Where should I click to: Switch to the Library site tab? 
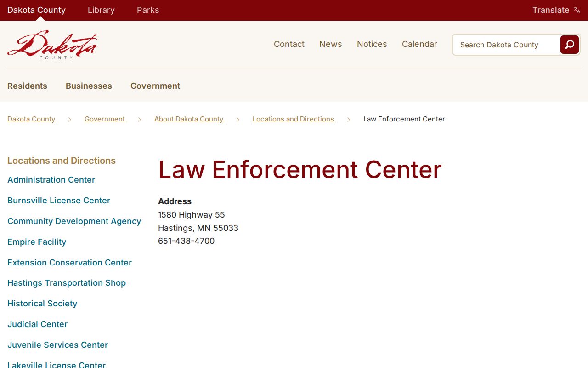click(101, 10)
